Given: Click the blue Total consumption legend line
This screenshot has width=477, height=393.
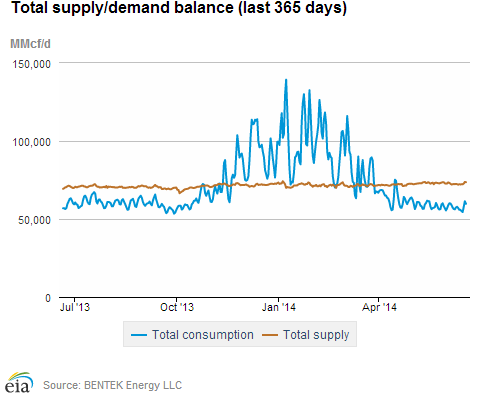Looking at the screenshot, I should [x=139, y=335].
